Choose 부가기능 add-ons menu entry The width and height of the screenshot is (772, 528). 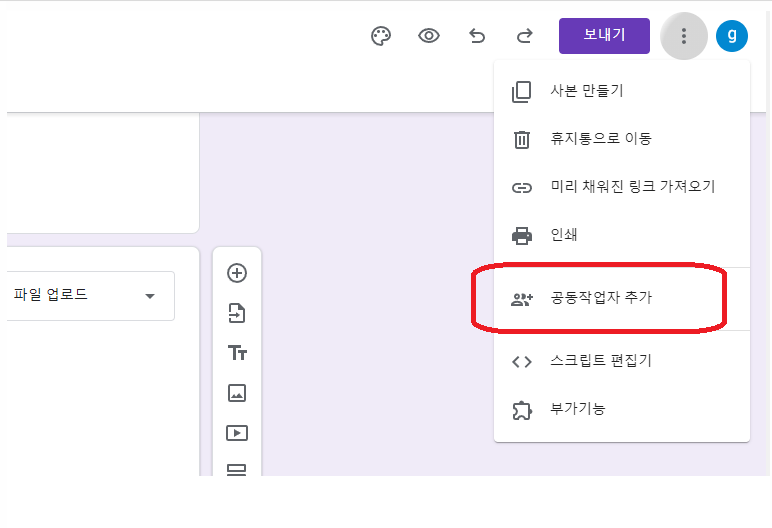[x=622, y=409]
